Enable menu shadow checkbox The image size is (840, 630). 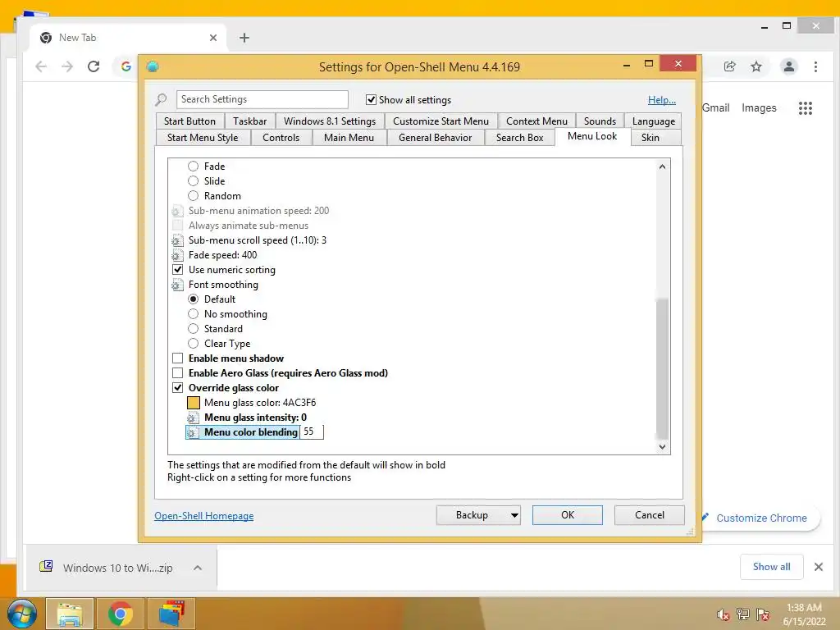coord(178,358)
